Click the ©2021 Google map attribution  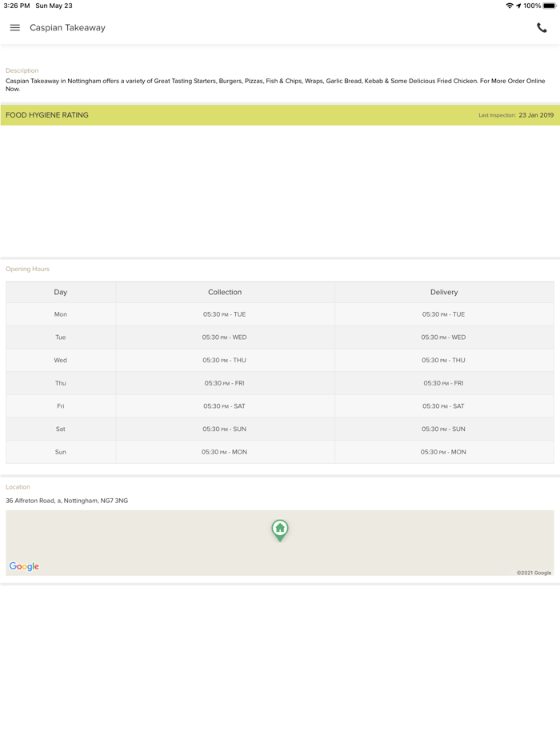click(534, 573)
